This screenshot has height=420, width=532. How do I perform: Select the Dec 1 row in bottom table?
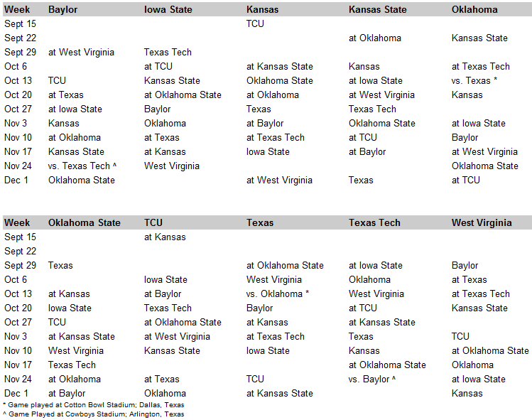266,394
